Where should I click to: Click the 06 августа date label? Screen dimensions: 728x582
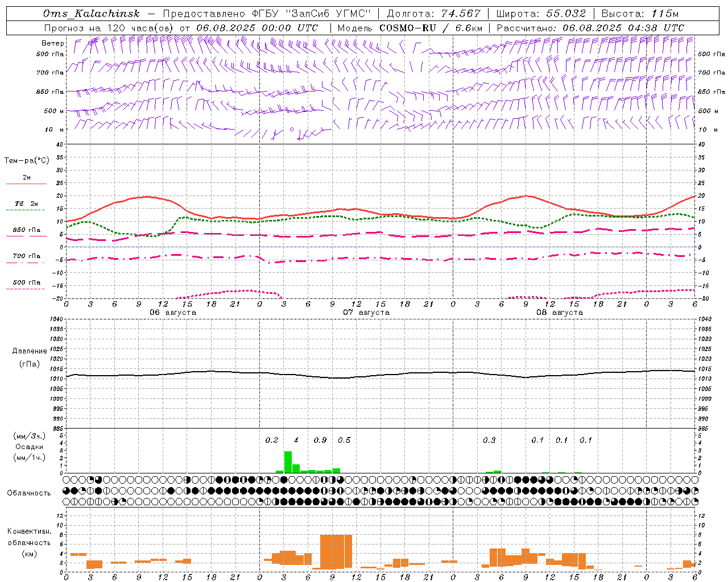click(x=173, y=313)
